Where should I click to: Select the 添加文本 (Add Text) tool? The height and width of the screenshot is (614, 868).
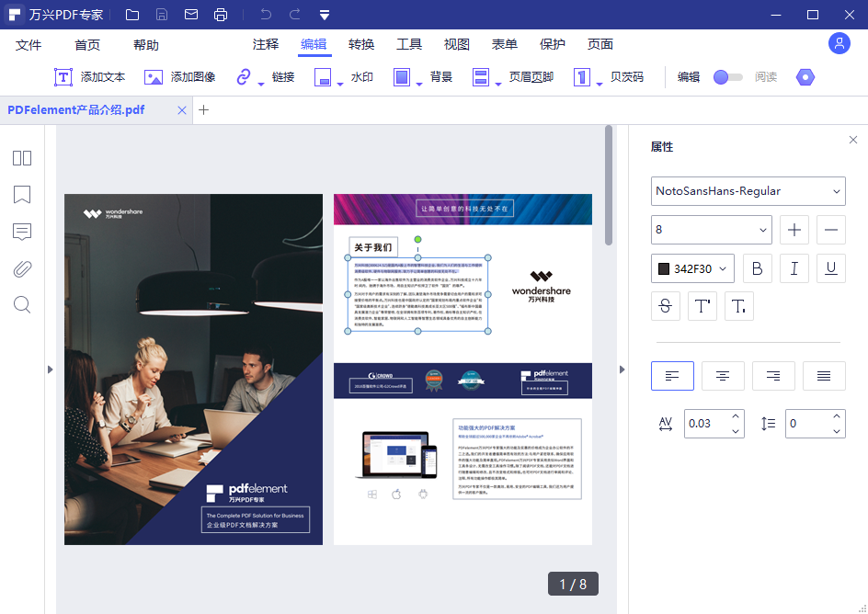[89, 77]
